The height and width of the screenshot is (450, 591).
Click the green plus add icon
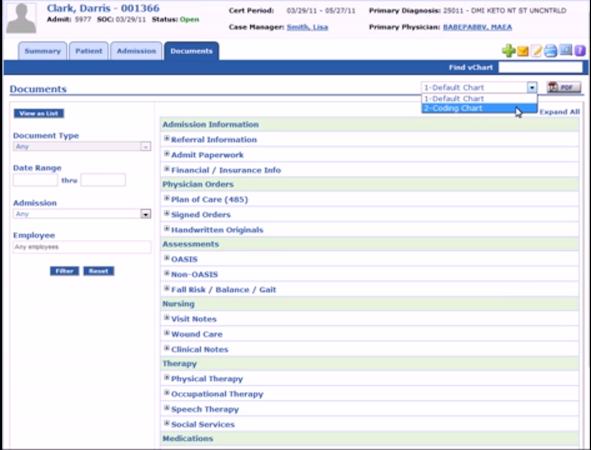click(508, 51)
